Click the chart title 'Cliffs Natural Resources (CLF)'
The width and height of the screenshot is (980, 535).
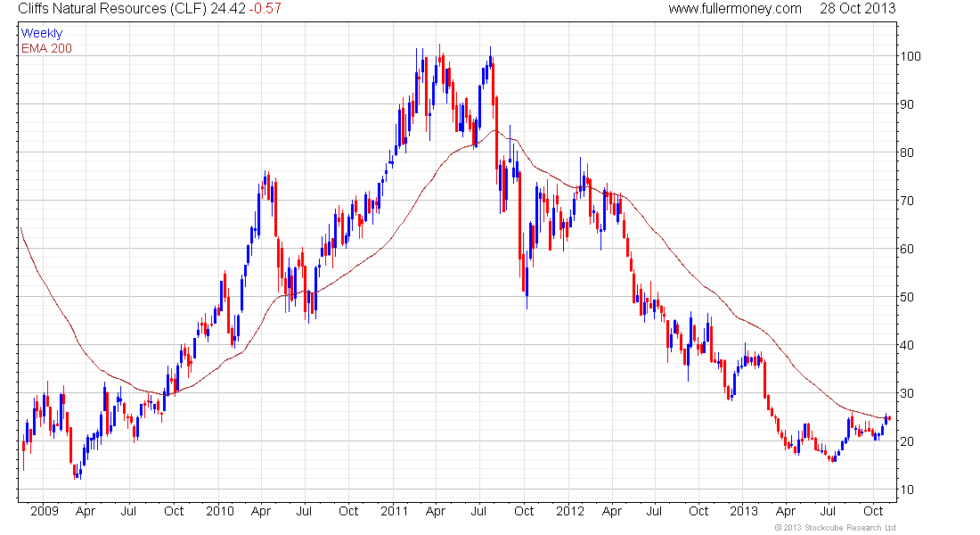[112, 9]
